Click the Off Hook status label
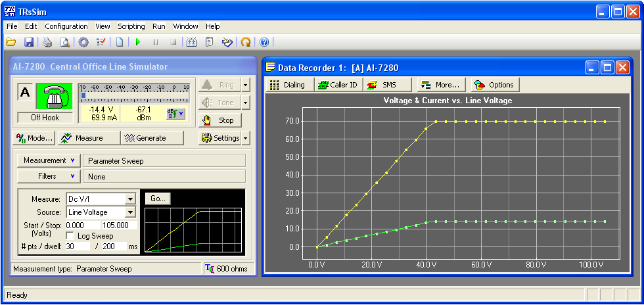The image size is (644, 305). tap(45, 118)
